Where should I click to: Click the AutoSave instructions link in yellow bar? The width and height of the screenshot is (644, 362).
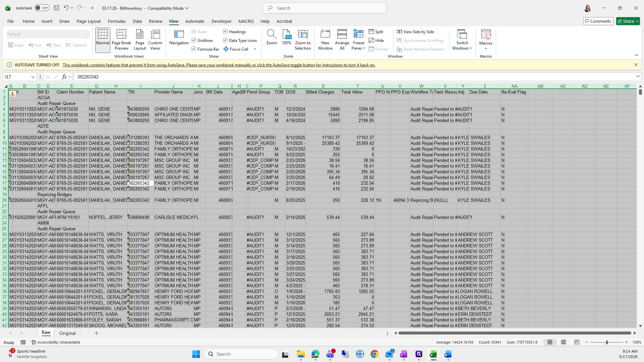(x=219, y=65)
